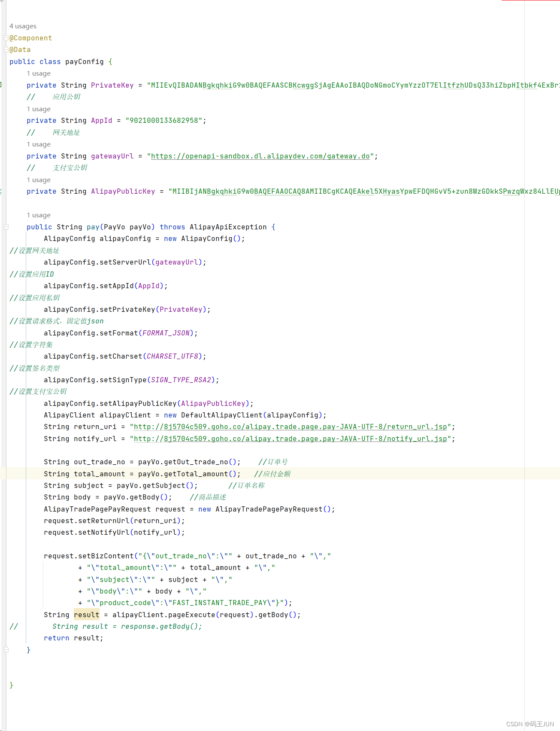
Task: Click the getOut_trade_no method call
Action: [x=196, y=462]
